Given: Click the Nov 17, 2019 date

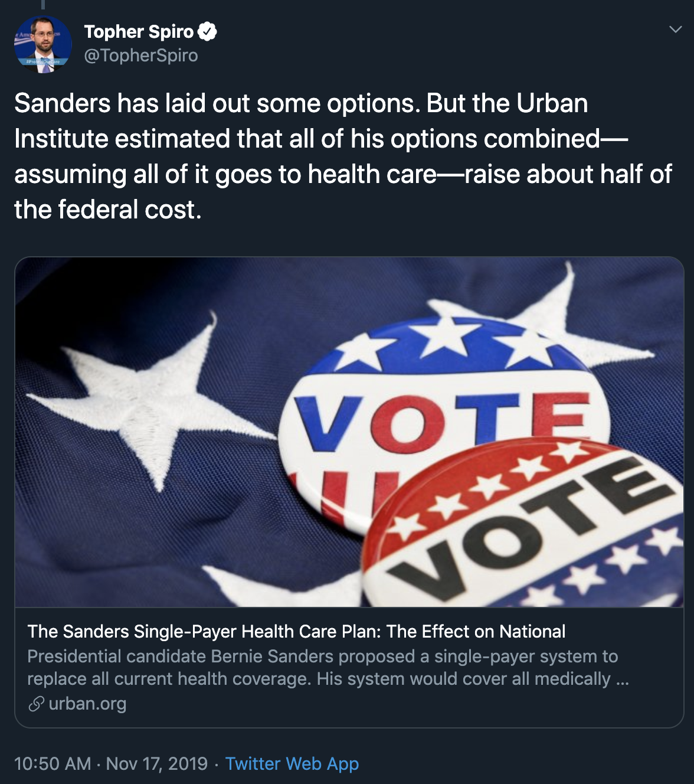Looking at the screenshot, I should point(157,764).
